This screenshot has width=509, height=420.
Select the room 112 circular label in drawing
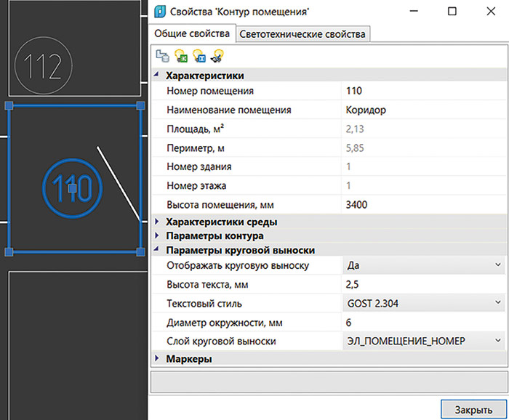pos(42,65)
